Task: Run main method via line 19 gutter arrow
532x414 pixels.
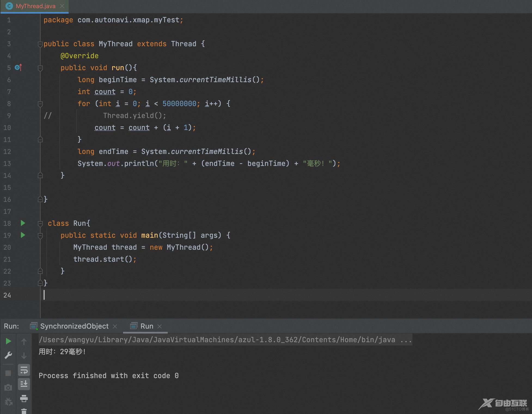Action: 23,235
